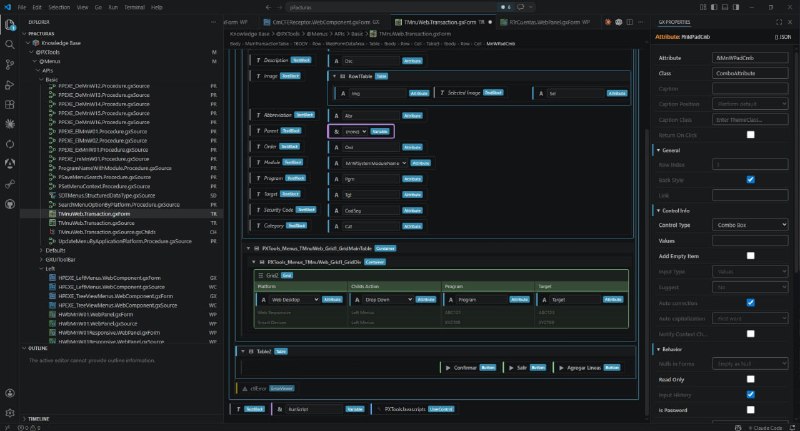800x431 pixels.
Task: Click the JSON button in properties header
Action: (783, 37)
